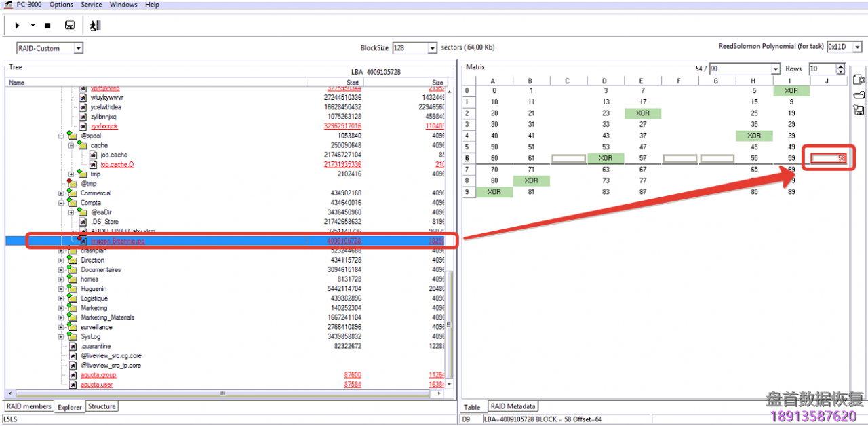Click the Play (start) toolbar button
Image resolution: width=868 pixels, height=426 pixels.
coord(17,26)
